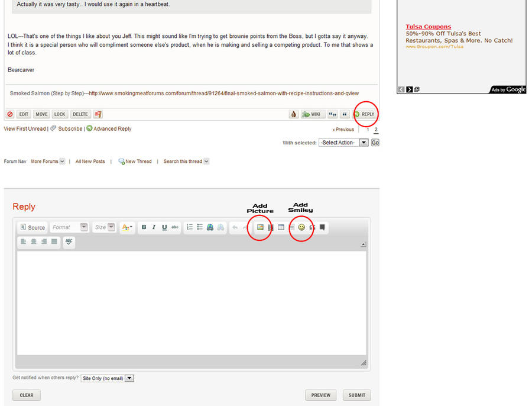Expand the Select Action dropdown
Image resolution: width=532 pixels, height=406 pixels.
[x=343, y=143]
